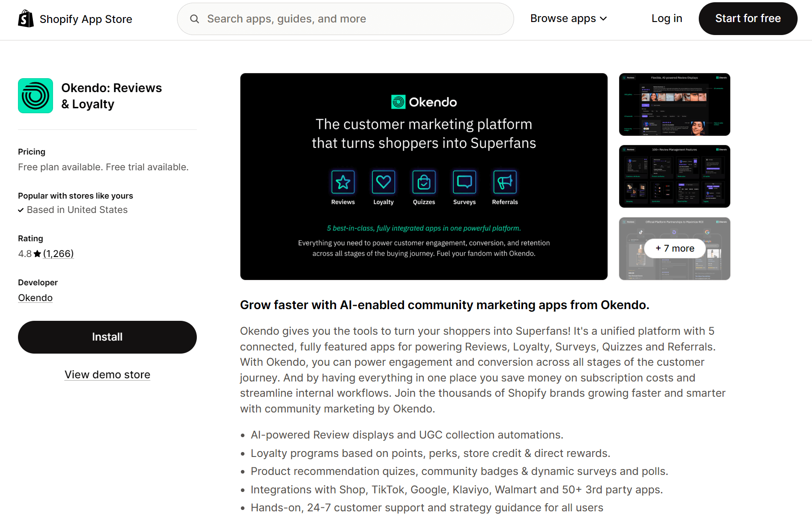Open the Shopify App Store home via header text
Image resolution: width=812 pixels, height=523 pixels.
coord(85,19)
